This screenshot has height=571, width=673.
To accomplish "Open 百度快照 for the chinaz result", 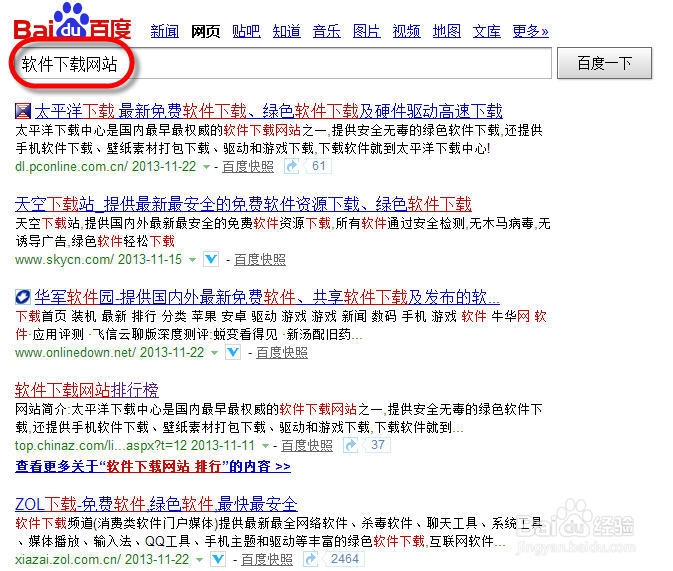I will [307, 446].
